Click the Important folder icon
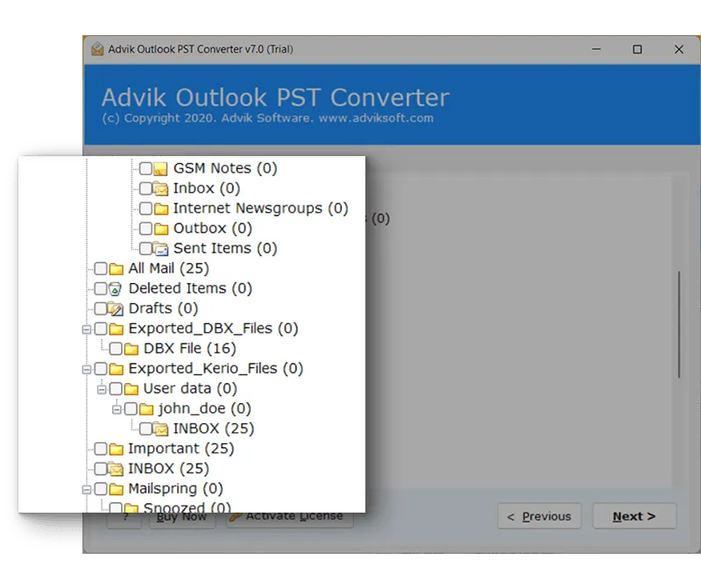Image resolution: width=701 pixels, height=588 pixels. (x=116, y=450)
